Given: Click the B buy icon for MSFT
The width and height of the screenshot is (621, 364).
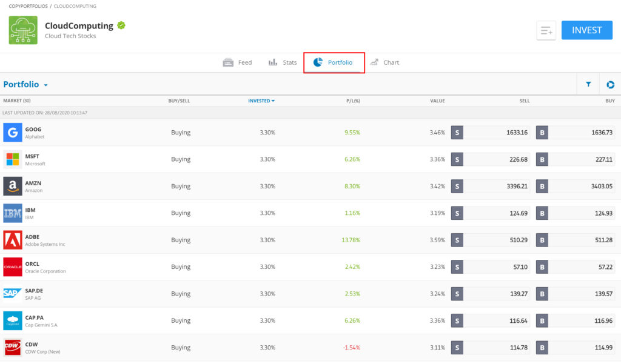Looking at the screenshot, I should coord(542,159).
